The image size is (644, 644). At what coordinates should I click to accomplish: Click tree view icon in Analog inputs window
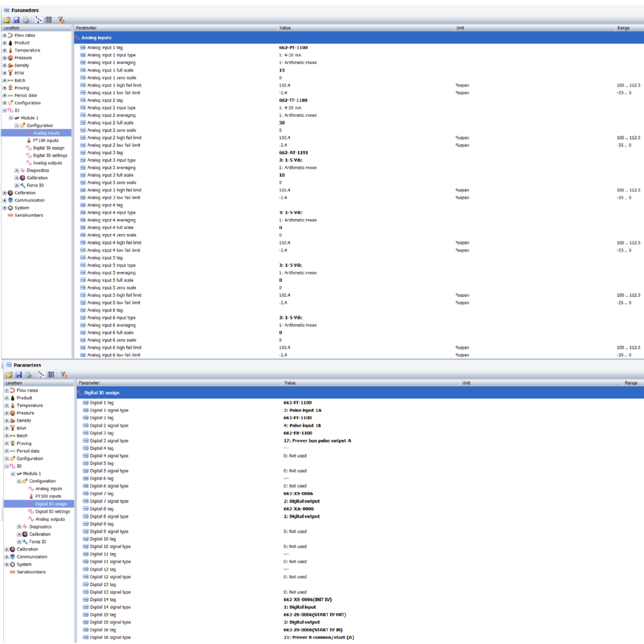point(39,19)
